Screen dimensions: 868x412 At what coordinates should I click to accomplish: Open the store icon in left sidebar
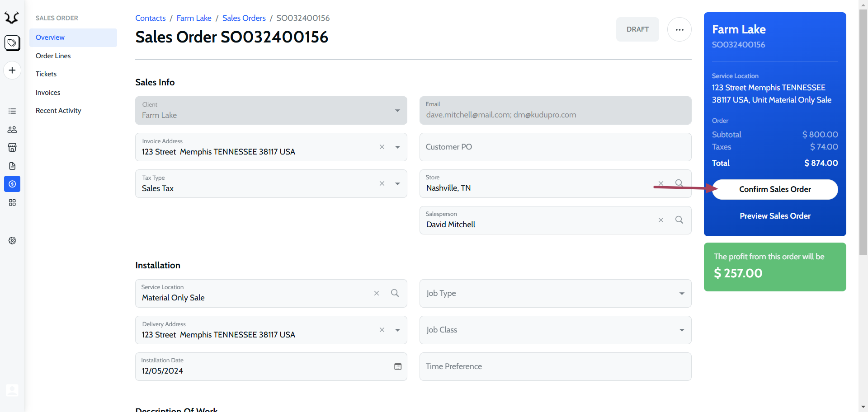tap(12, 148)
